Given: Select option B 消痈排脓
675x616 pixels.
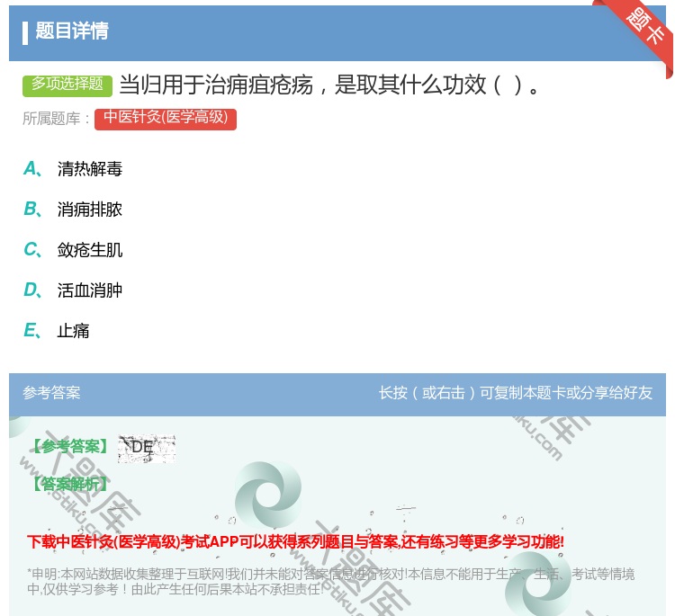Looking at the screenshot, I should click(x=73, y=210).
